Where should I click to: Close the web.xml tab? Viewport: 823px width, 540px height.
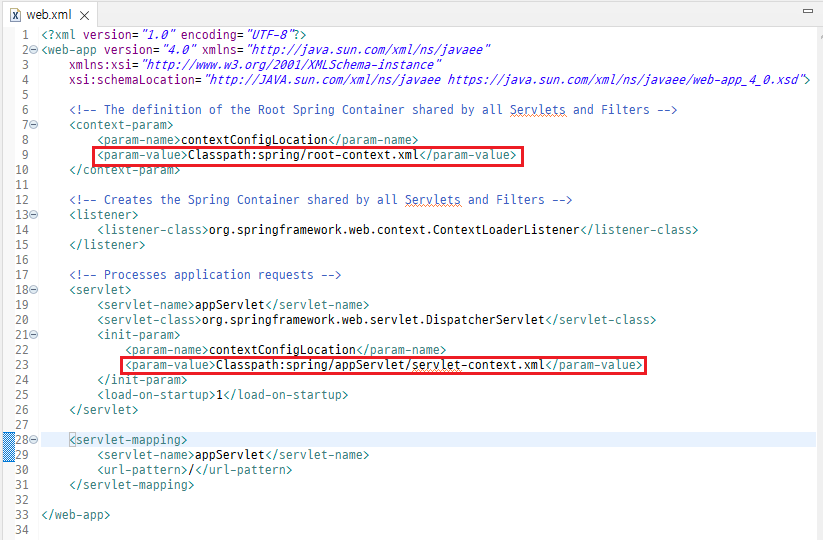pos(85,16)
